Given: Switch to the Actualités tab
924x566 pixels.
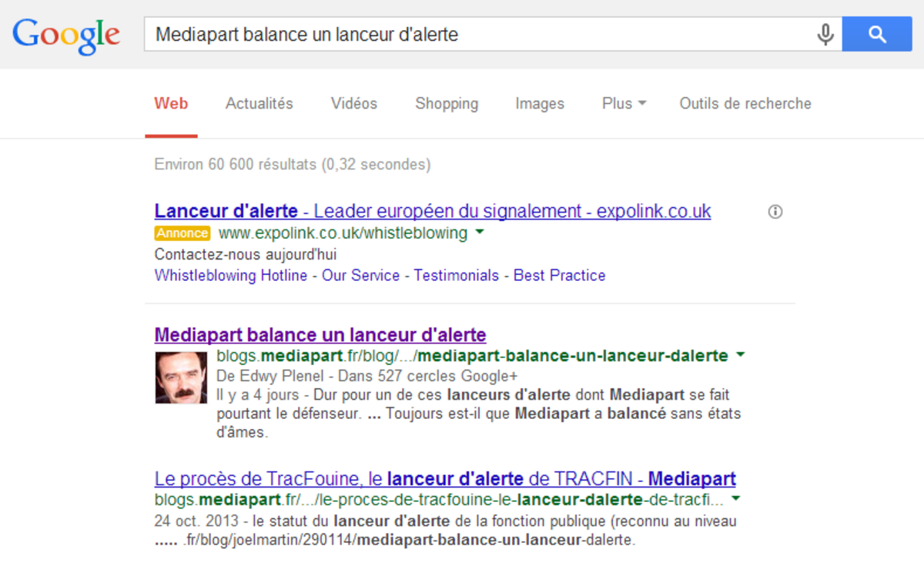Looking at the screenshot, I should pyautogui.click(x=259, y=104).
